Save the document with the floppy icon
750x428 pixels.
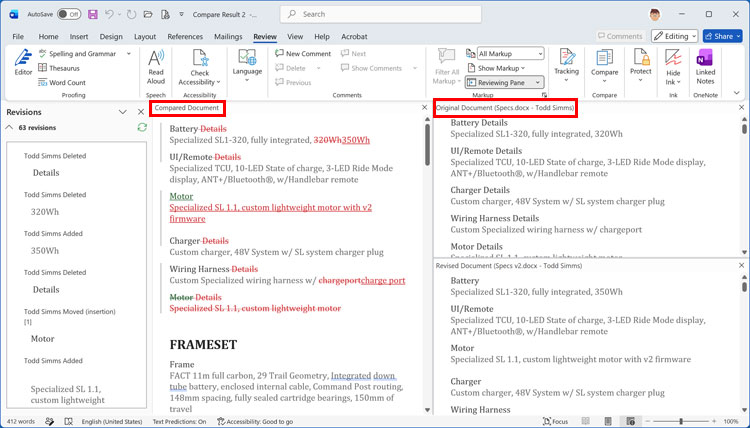tap(93, 14)
